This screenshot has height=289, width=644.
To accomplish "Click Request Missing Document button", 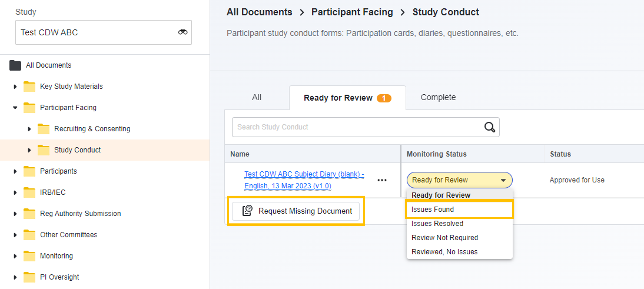I will pos(296,211).
